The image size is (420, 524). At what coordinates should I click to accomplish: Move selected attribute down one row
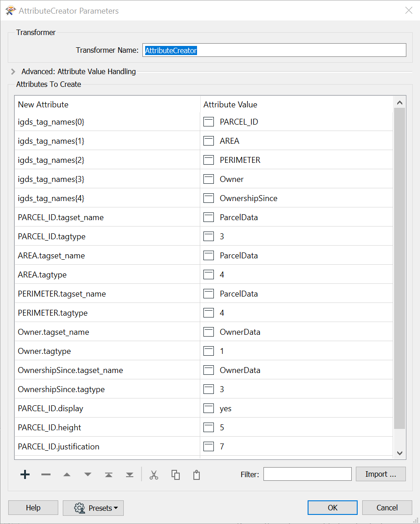pyautogui.click(x=87, y=474)
